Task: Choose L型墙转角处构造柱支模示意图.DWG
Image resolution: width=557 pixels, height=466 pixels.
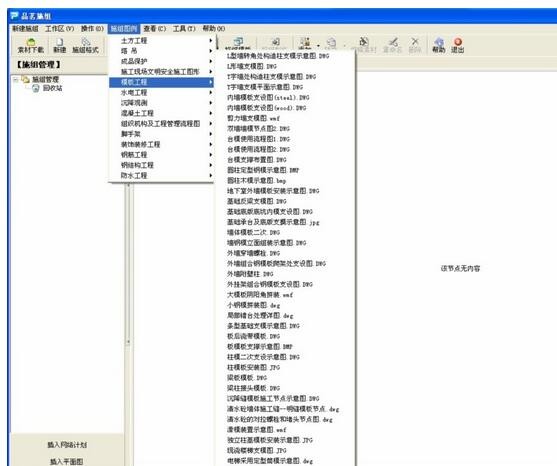Action: [278, 56]
